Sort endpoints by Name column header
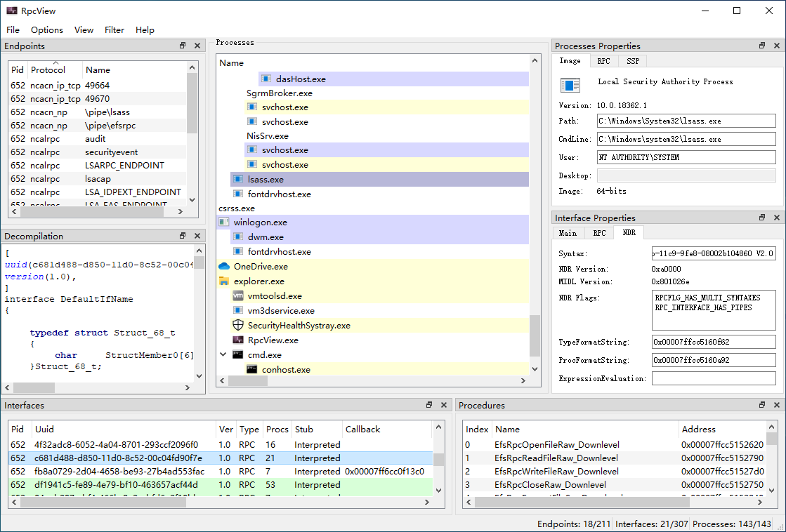Screen dimensions: 786x532 pyautogui.click(x=134, y=69)
